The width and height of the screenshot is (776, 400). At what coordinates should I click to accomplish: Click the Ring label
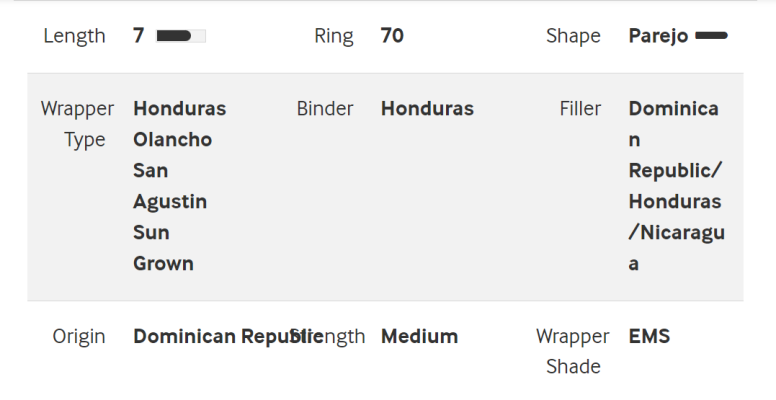click(x=334, y=36)
